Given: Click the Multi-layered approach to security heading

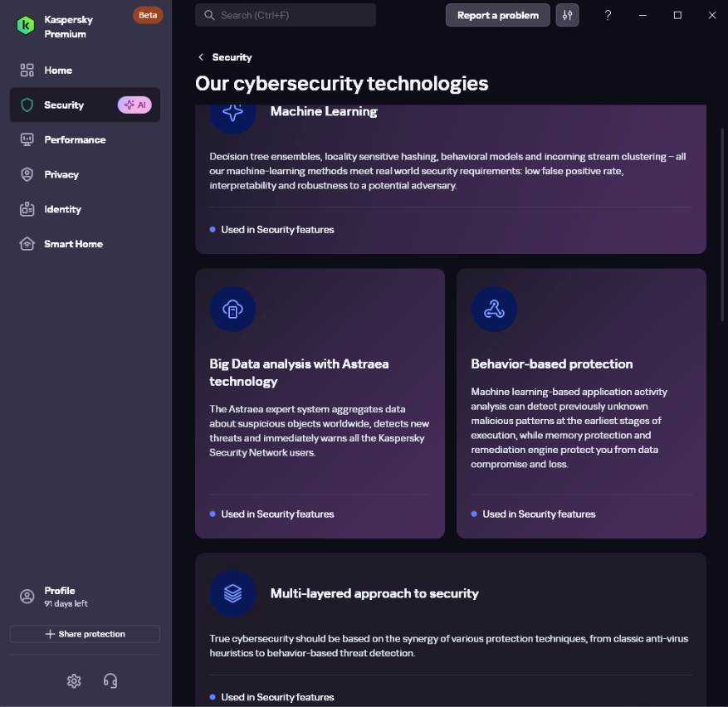Looking at the screenshot, I should coord(374,593).
